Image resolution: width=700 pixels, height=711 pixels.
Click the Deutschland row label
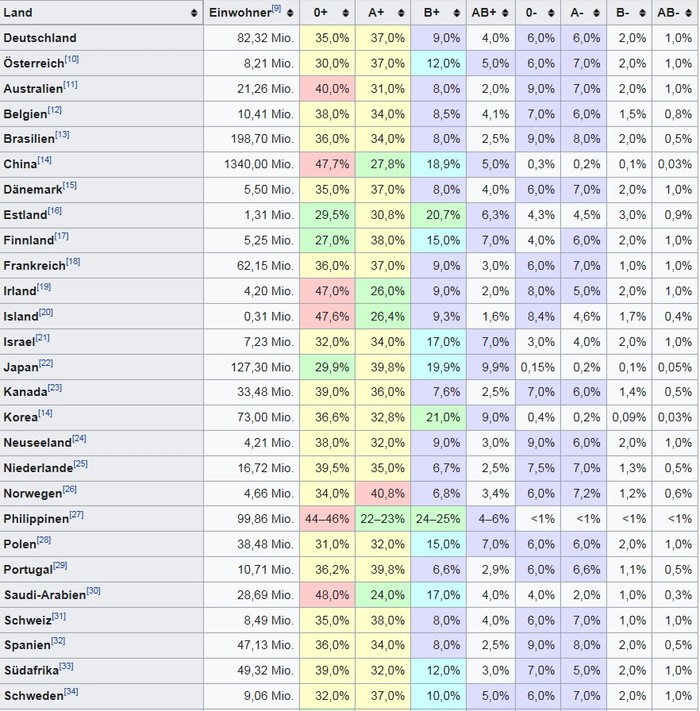tap(40, 38)
